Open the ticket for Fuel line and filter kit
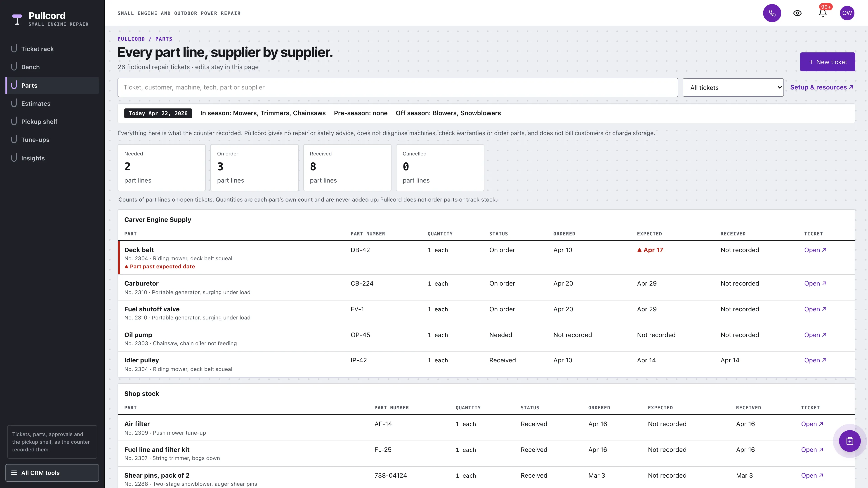The width and height of the screenshot is (868, 488). [x=812, y=450]
